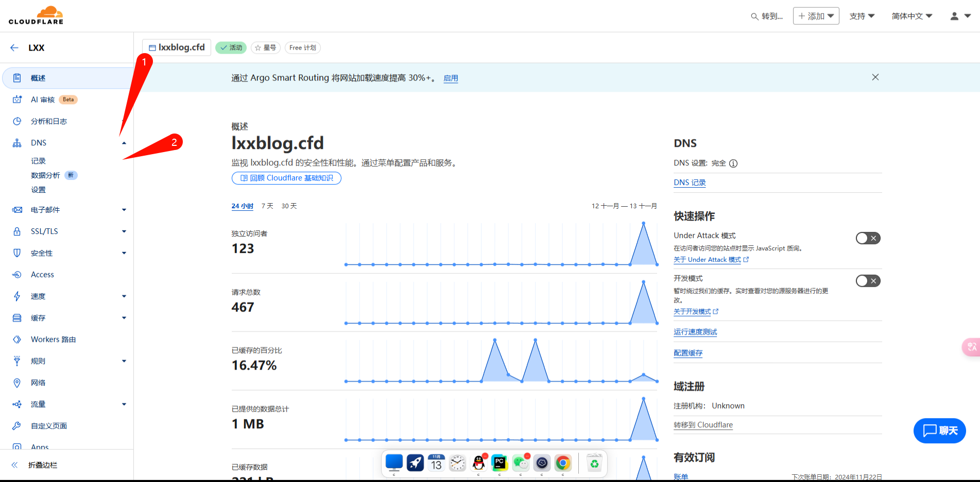Viewport: 980px width, 482px height.
Task: Click the Cloudflare logo
Action: pos(36,15)
